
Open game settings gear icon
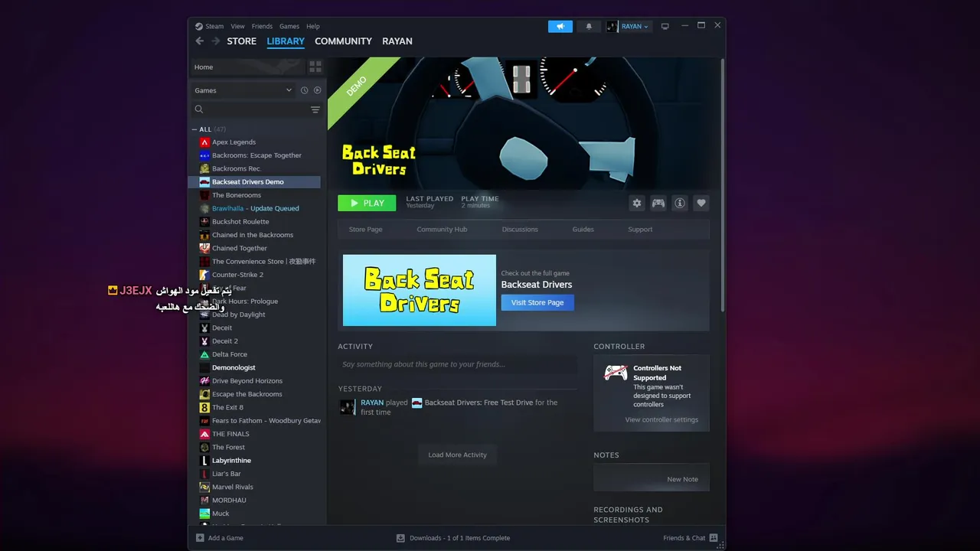coord(637,203)
